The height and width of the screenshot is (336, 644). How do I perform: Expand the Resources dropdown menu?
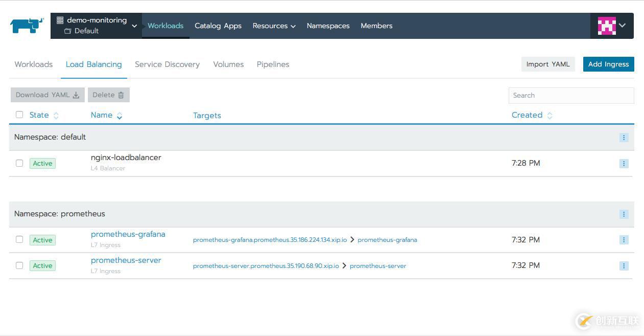274,26
